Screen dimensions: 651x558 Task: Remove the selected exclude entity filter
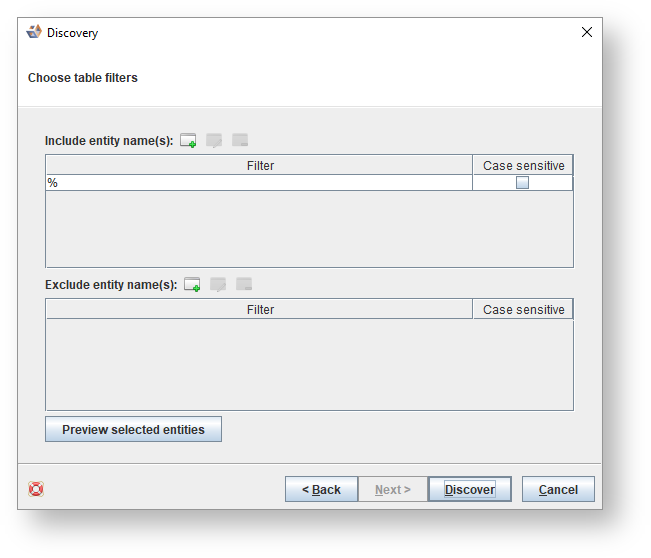[x=244, y=284]
